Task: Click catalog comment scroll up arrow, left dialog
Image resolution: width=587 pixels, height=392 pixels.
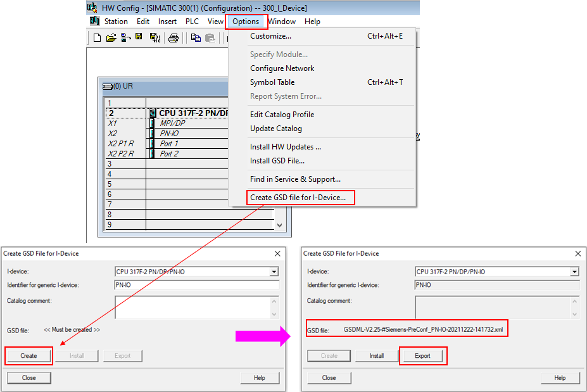Action: tap(274, 301)
